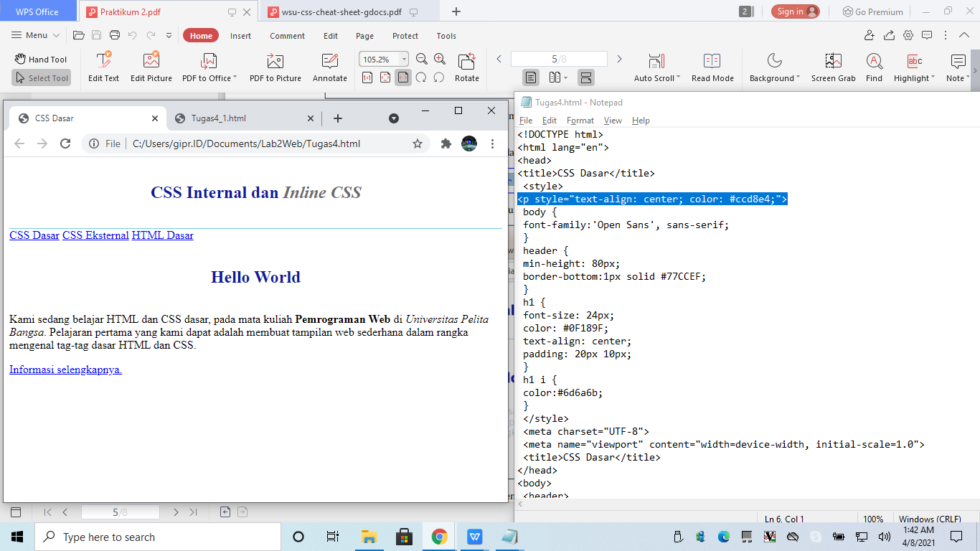The width and height of the screenshot is (980, 551).
Task: Click the PDF to Picture converter icon
Action: click(275, 67)
